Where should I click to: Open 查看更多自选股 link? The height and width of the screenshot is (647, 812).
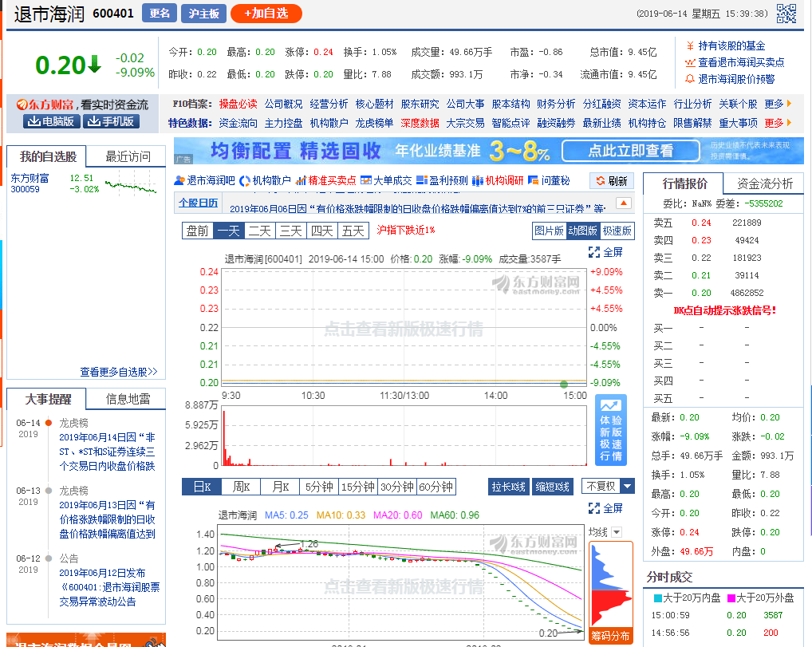click(x=119, y=372)
